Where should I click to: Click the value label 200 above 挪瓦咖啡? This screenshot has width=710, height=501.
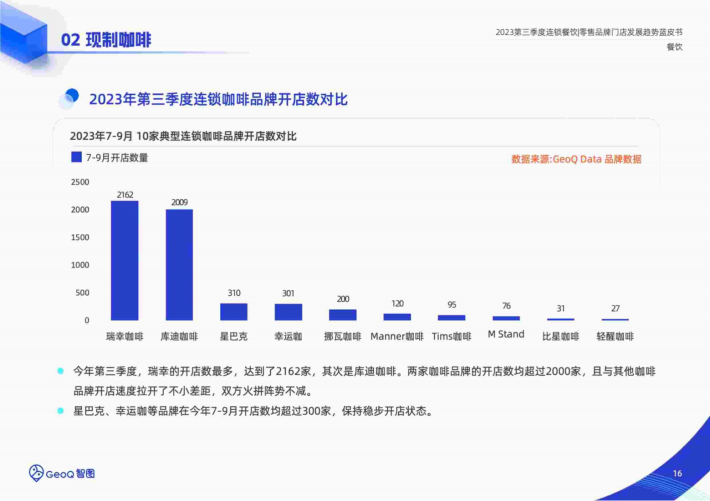point(343,299)
